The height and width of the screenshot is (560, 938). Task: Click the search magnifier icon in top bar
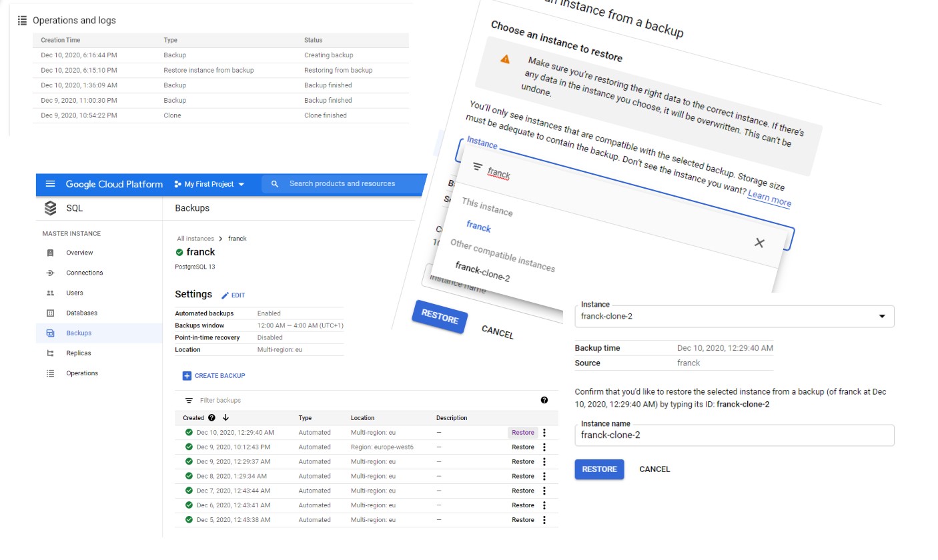(x=275, y=184)
